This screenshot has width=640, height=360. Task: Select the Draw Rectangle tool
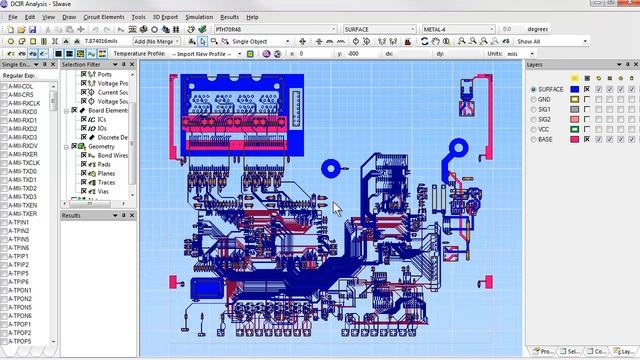tap(33, 42)
